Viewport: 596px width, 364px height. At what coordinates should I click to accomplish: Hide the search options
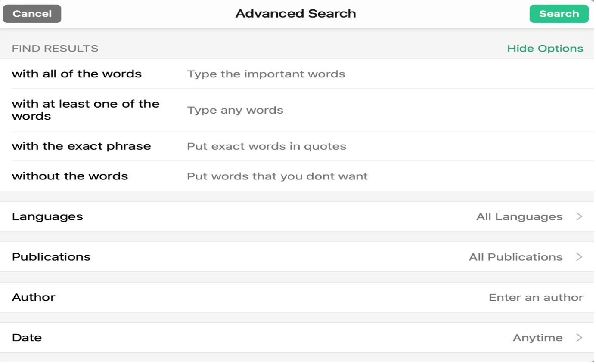[x=545, y=49]
